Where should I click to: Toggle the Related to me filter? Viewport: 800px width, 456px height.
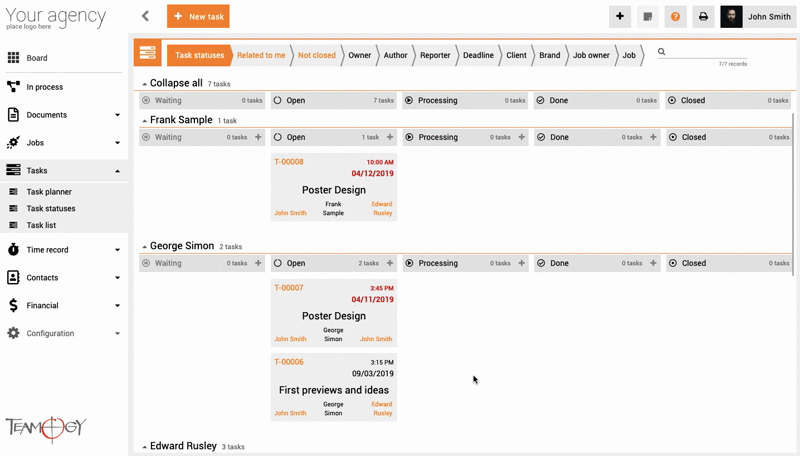coord(261,55)
